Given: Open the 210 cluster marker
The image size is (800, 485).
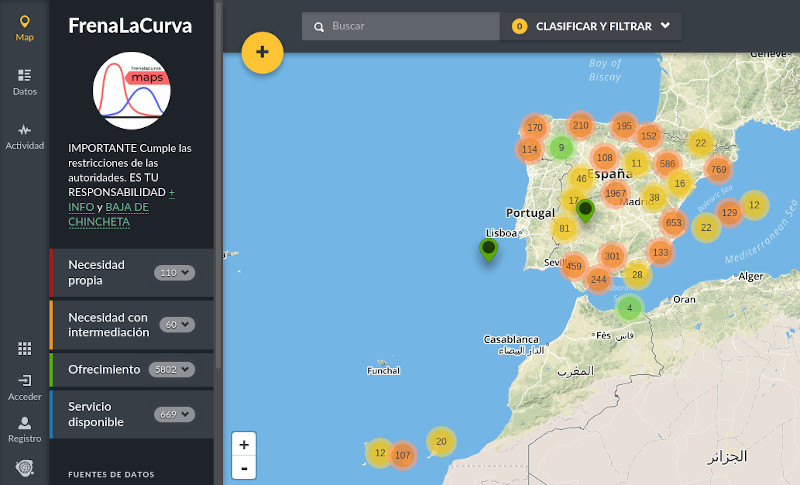Looking at the screenshot, I should [581, 125].
